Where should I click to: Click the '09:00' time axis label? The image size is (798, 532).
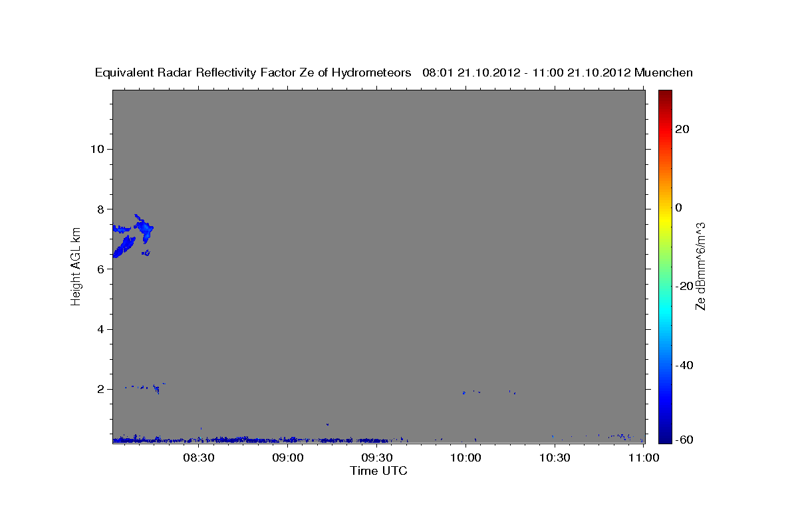point(288,458)
